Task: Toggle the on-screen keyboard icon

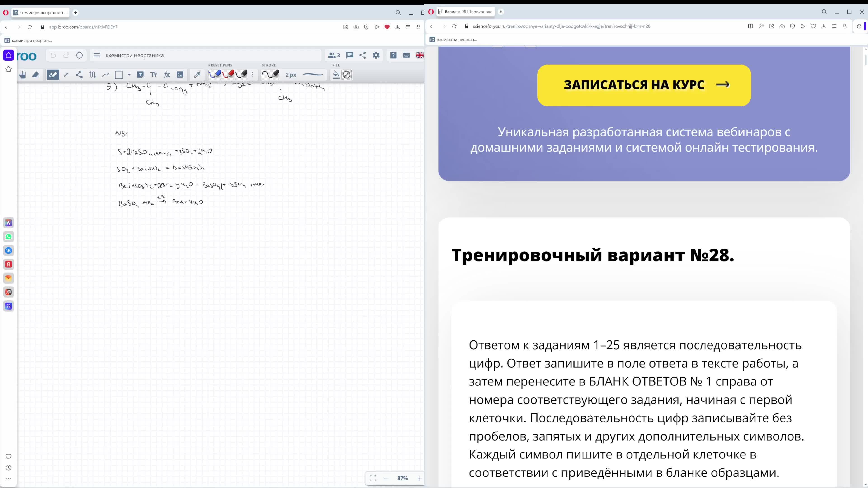Action: click(x=406, y=55)
